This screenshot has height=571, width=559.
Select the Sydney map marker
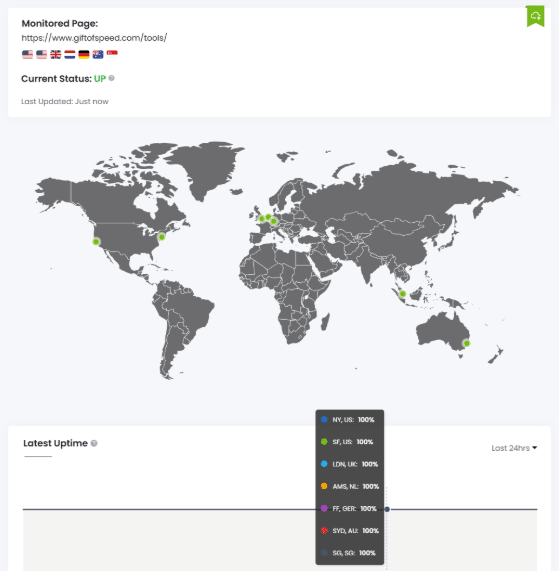(467, 343)
